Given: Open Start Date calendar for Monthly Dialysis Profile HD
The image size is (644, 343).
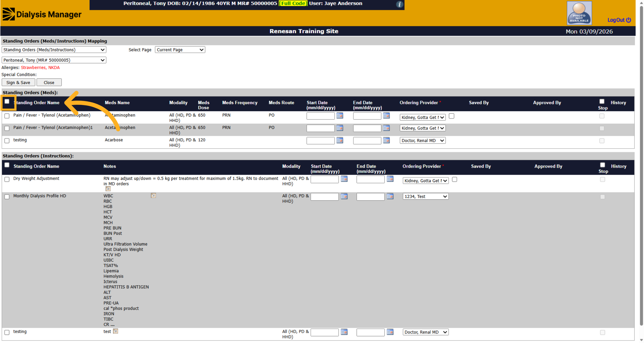Looking at the screenshot, I should pyautogui.click(x=344, y=196).
